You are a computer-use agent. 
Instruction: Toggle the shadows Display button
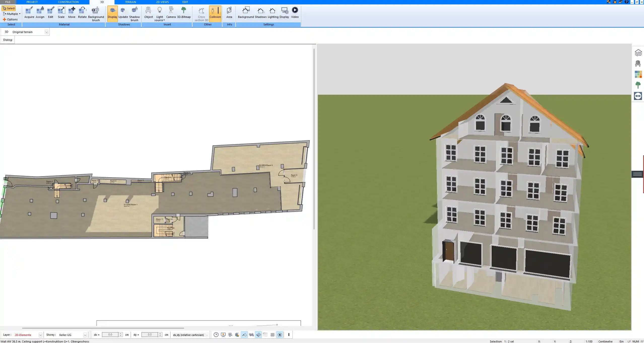pos(112,14)
